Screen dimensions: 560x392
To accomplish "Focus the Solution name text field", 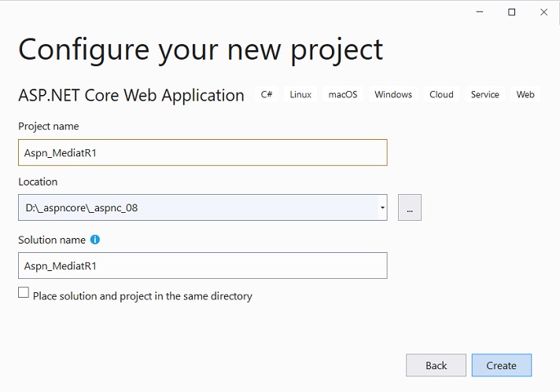I will 203,266.
